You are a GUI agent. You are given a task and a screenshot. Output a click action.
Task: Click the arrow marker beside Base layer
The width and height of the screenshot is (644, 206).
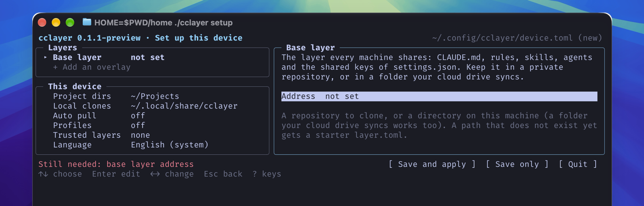(x=46, y=57)
